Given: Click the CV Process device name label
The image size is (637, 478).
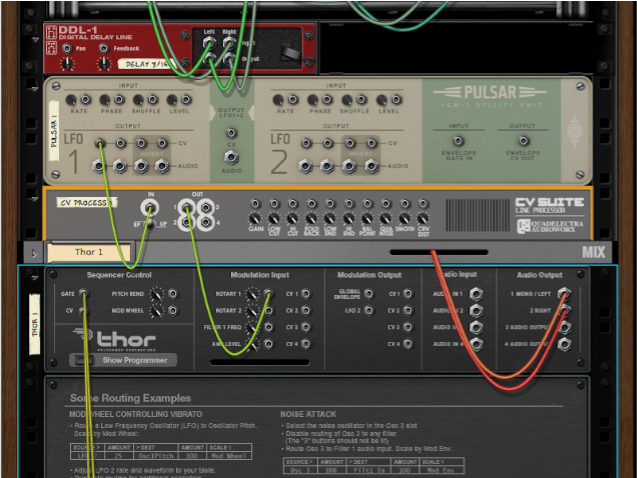Looking at the screenshot, I should tap(84, 203).
